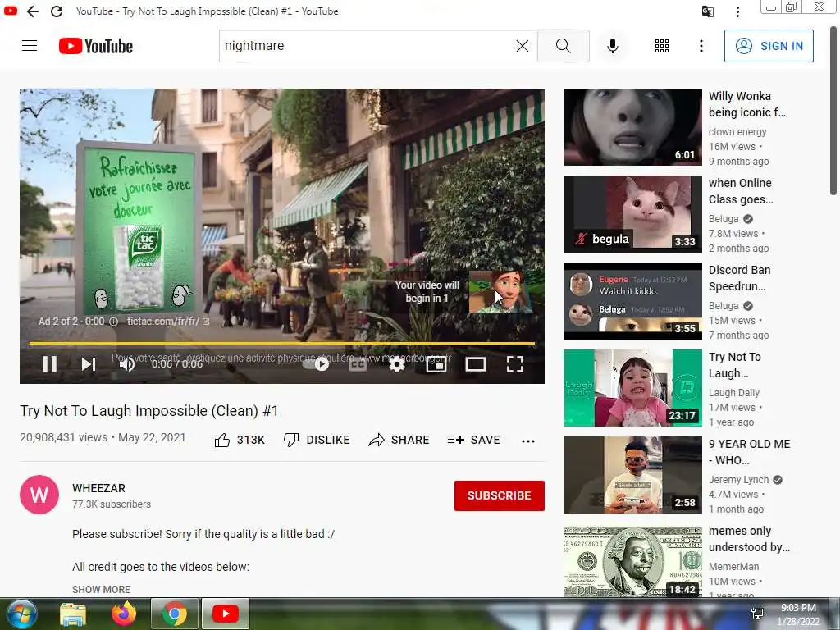840x630 pixels.
Task: Open 'when Online Class goes' thumbnail
Action: pyautogui.click(x=632, y=214)
